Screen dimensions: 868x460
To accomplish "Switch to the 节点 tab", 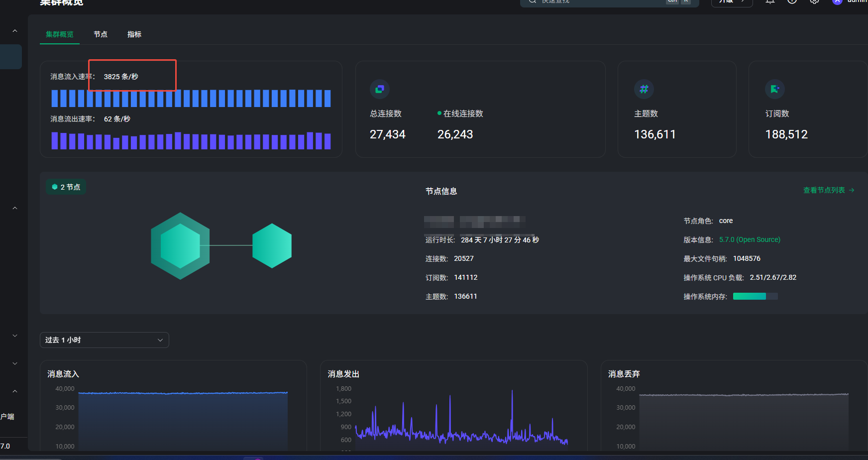I will pyautogui.click(x=101, y=34).
